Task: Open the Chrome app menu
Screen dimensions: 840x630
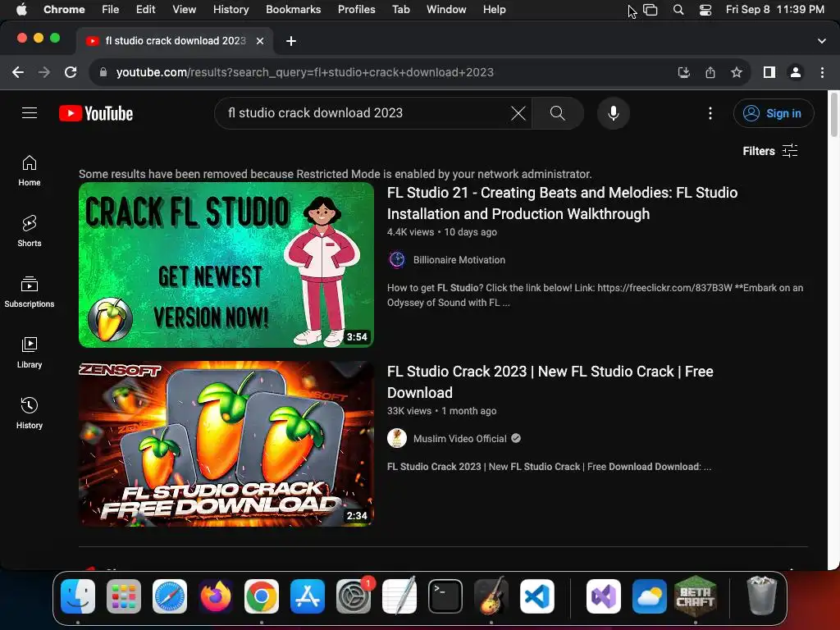Action: (64, 9)
